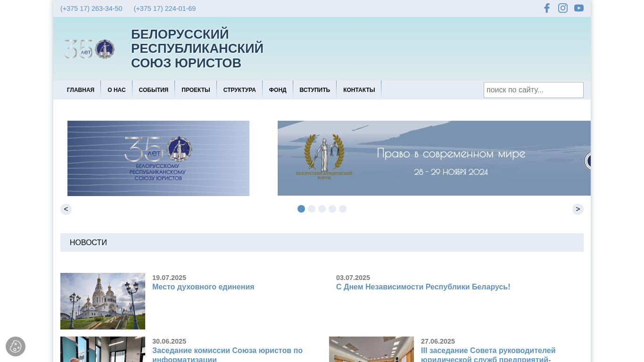This screenshot has height=362, width=644.
Task: Select the fifth carousel dot
Action: coord(343,209)
